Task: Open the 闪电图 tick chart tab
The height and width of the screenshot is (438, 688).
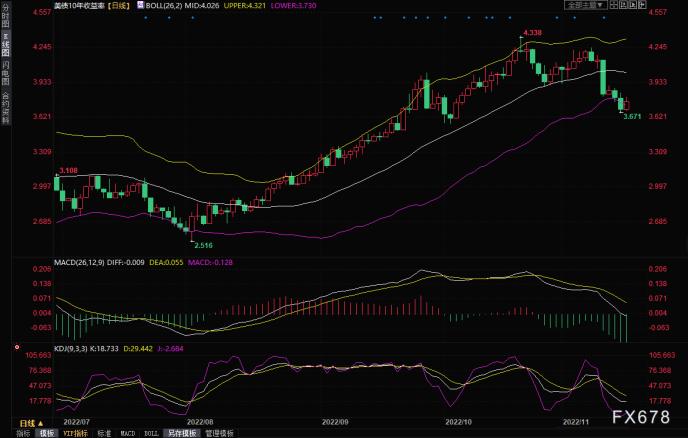Action: click(5, 73)
